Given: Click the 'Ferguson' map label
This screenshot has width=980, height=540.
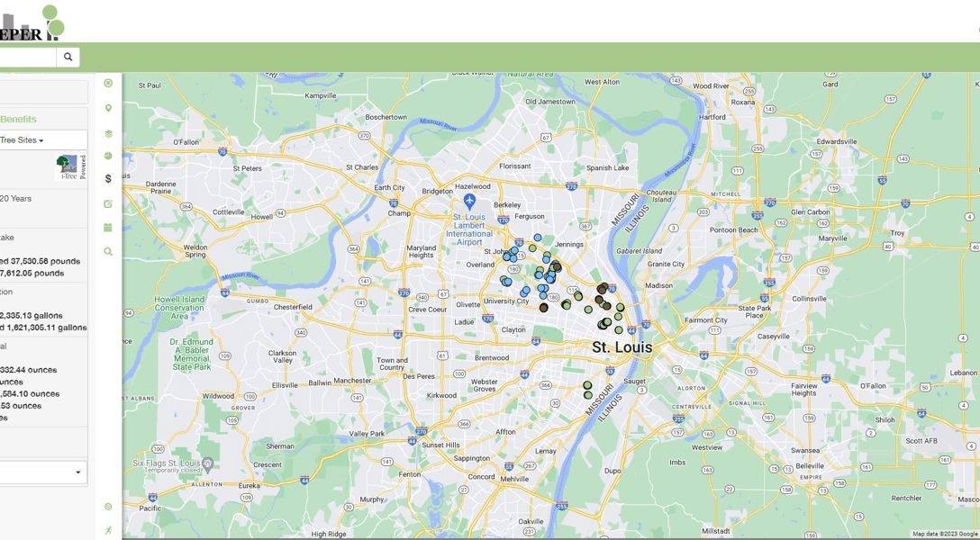Looking at the screenshot, I should tap(530, 217).
